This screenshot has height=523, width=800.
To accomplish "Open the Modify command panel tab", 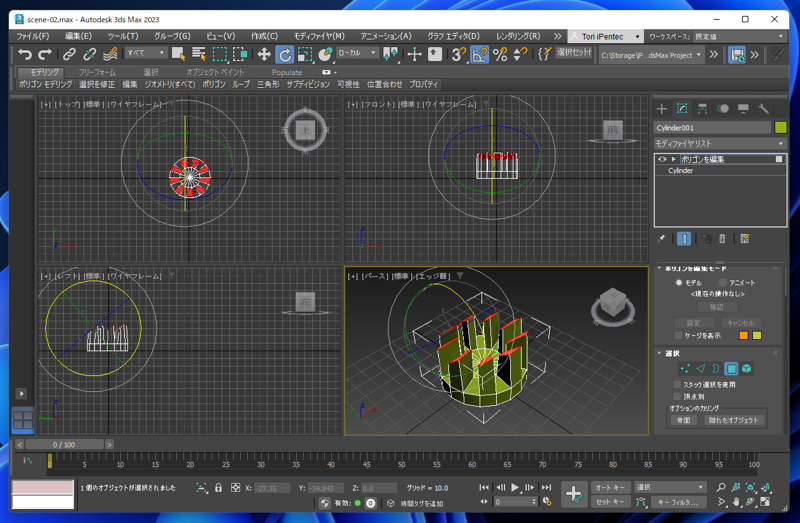I will pos(682,109).
